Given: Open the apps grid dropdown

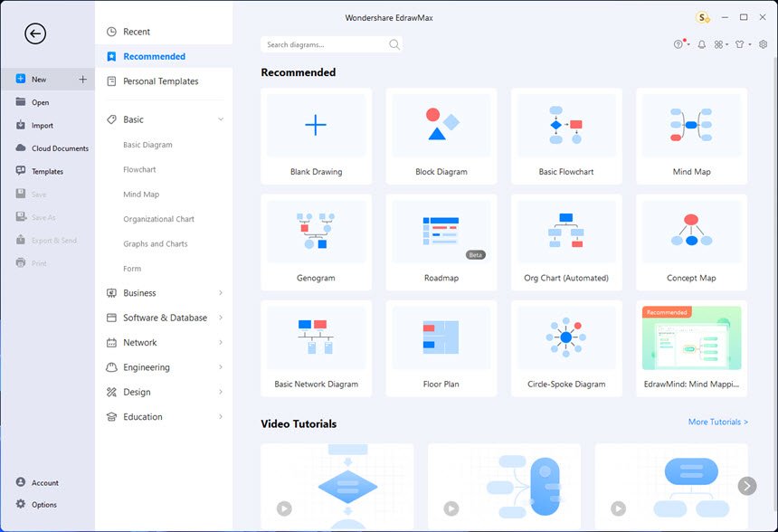Looking at the screenshot, I should pyautogui.click(x=721, y=44).
